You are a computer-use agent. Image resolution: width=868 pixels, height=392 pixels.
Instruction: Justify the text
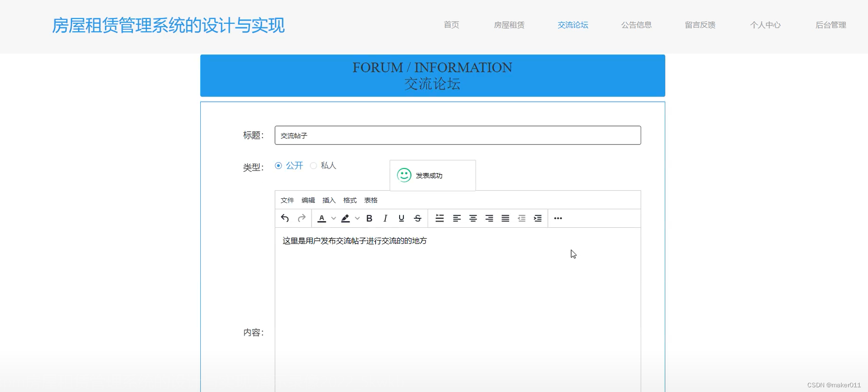click(505, 218)
